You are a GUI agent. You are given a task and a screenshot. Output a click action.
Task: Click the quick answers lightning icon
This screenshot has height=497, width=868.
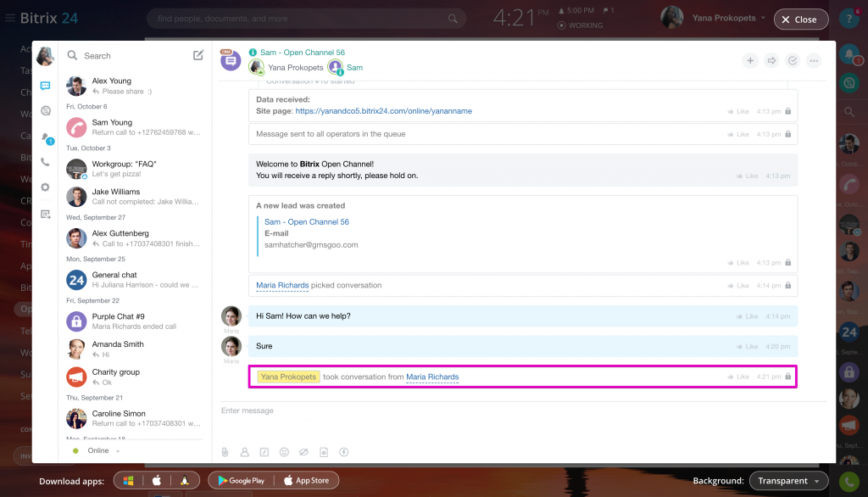(x=344, y=452)
